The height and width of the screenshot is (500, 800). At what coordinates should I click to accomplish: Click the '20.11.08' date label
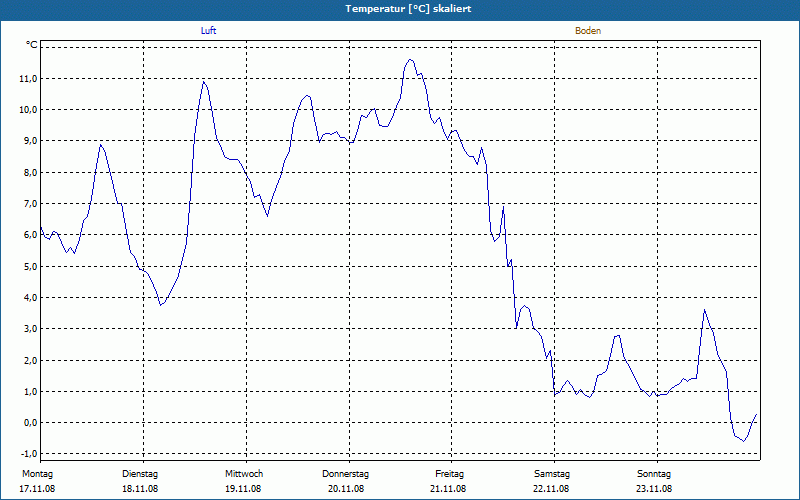click(346, 489)
